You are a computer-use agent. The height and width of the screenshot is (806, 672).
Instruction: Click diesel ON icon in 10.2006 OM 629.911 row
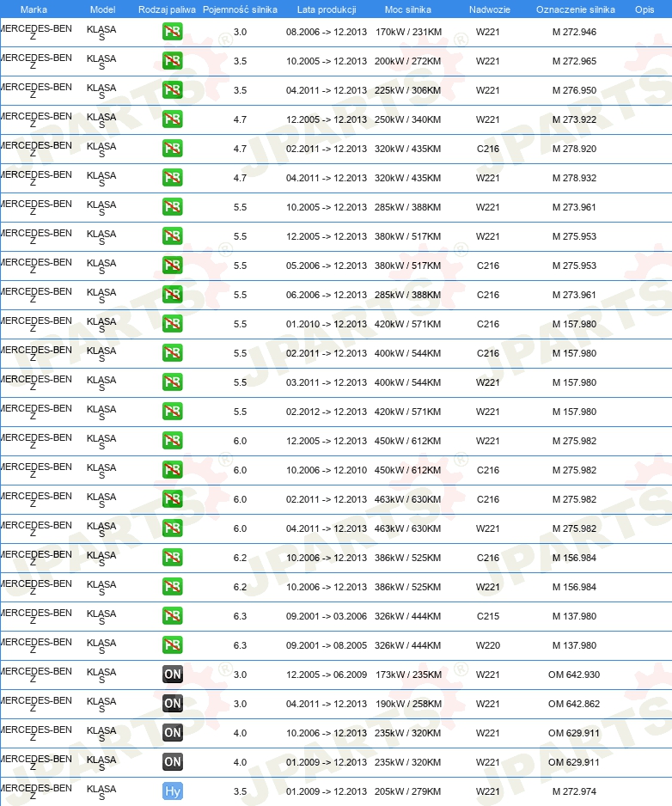tap(172, 733)
